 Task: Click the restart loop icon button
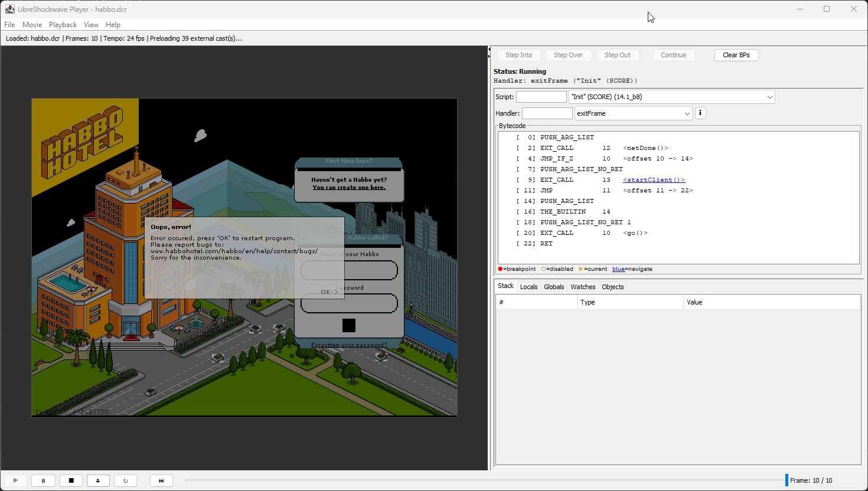tap(125, 480)
